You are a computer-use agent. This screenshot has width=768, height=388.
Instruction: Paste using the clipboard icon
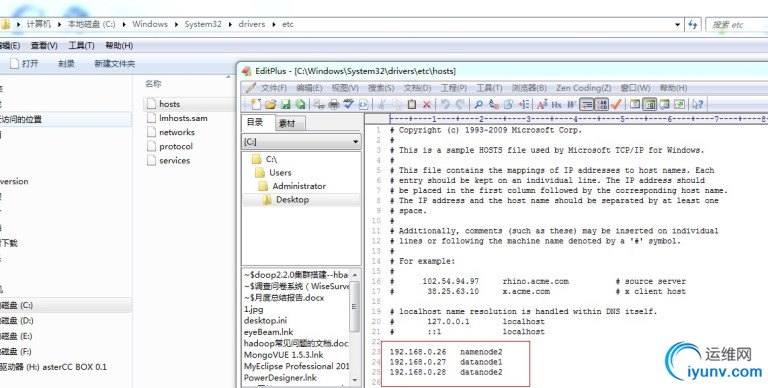tap(411, 104)
